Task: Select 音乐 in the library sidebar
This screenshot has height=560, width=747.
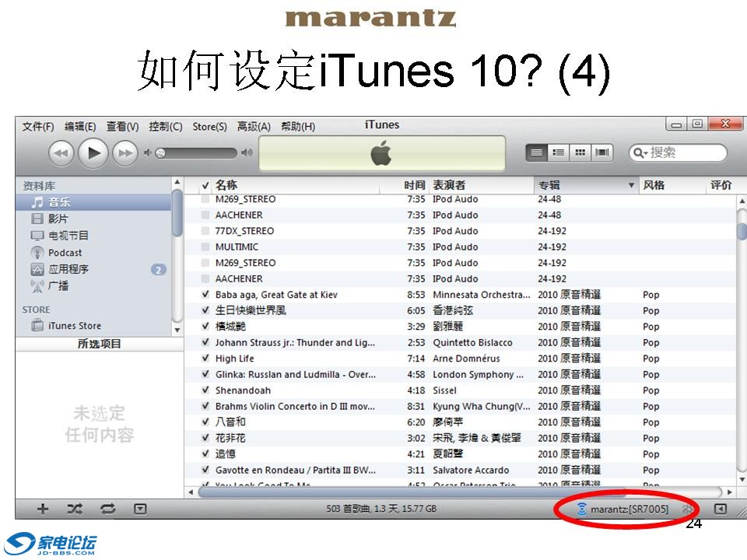Action: [x=93, y=202]
